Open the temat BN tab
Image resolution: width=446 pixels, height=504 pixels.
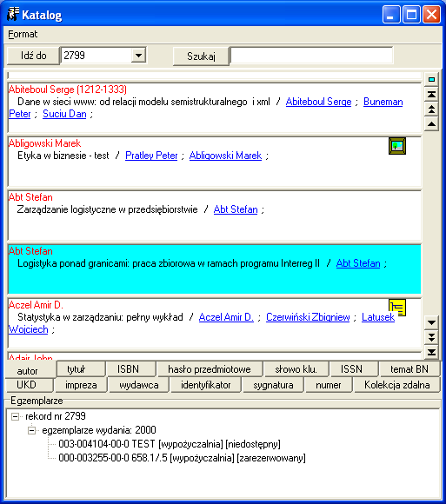[x=409, y=369]
